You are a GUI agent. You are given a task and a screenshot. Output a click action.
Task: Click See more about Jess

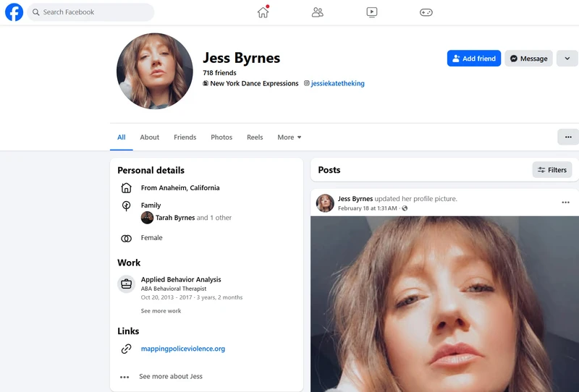[x=171, y=377]
